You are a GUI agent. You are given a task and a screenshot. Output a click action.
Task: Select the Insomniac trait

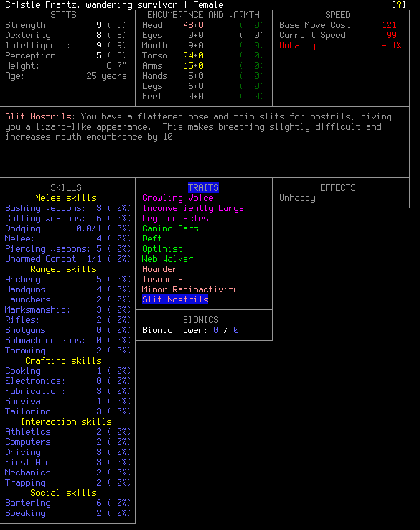[x=165, y=279]
